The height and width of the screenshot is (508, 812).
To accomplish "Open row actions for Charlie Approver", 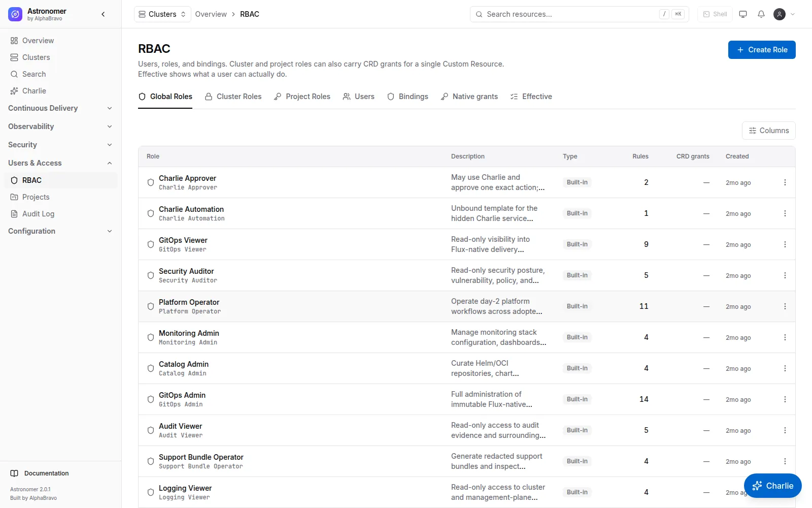I will point(785,182).
